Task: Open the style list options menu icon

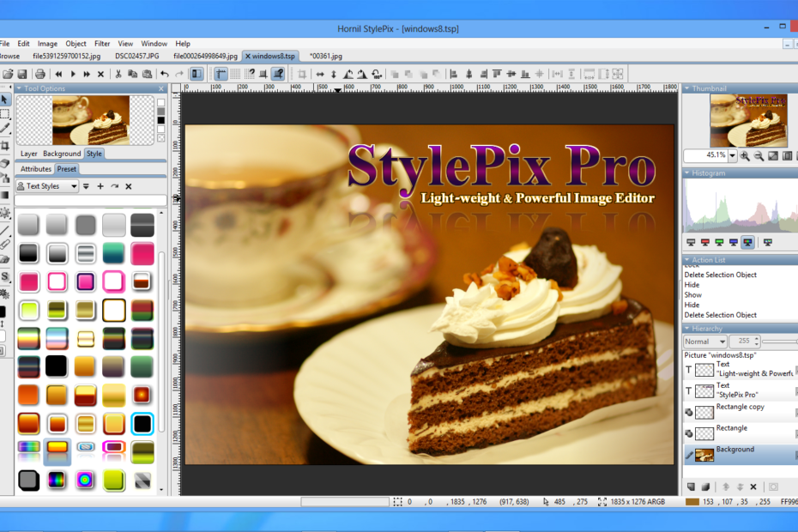Action: point(86,186)
